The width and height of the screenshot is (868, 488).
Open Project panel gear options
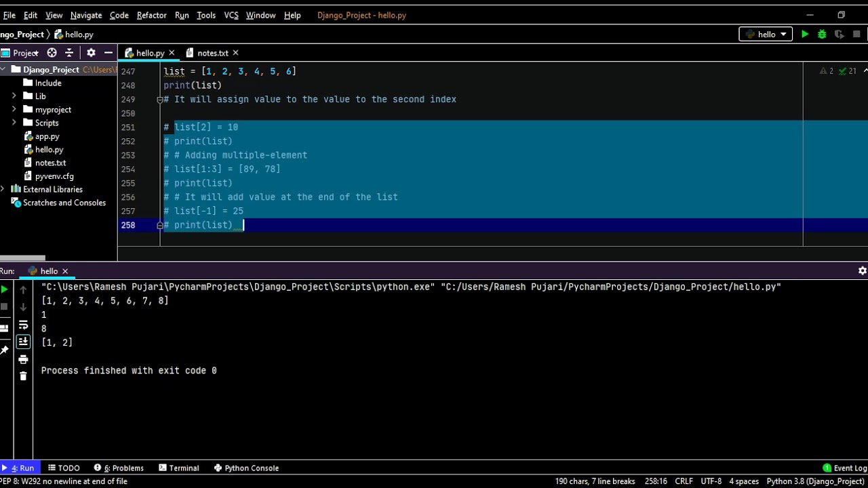point(91,52)
